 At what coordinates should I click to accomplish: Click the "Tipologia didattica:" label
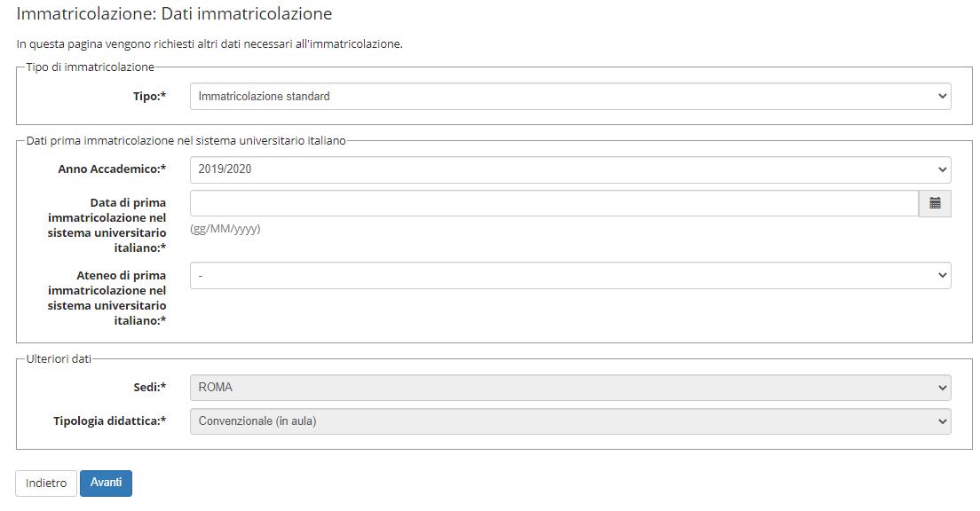coord(109,421)
